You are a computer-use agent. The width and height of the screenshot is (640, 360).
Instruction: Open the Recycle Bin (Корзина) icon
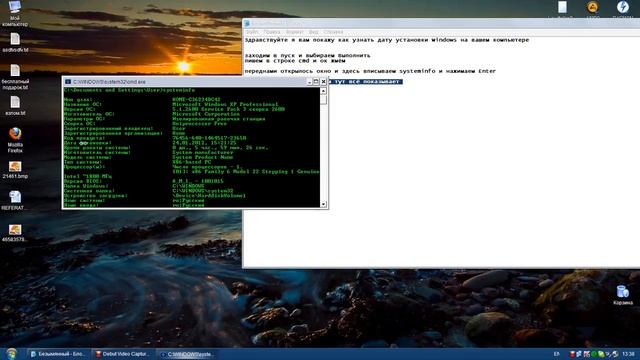pyautogui.click(x=622, y=295)
